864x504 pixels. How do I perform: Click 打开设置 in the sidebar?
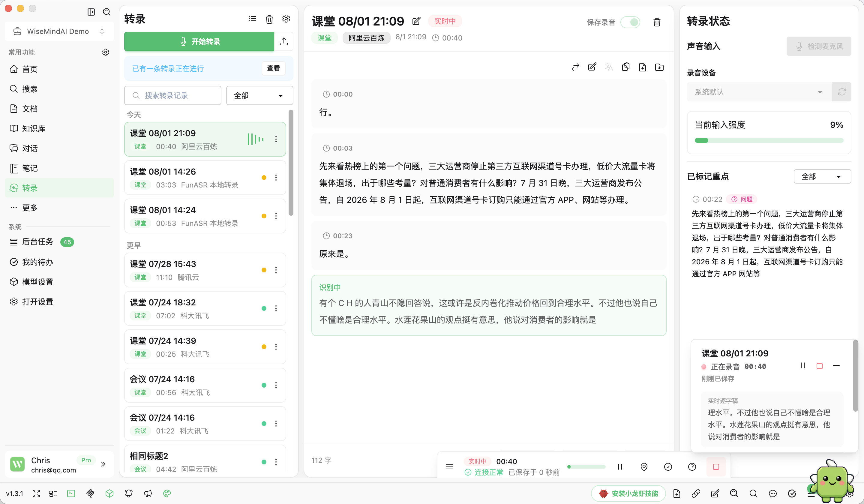pos(59,302)
